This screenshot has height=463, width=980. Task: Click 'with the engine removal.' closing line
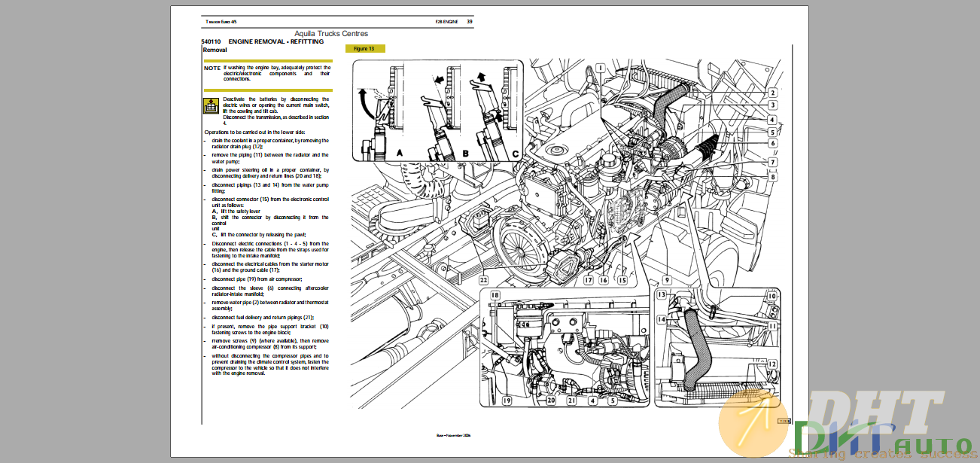click(x=238, y=373)
